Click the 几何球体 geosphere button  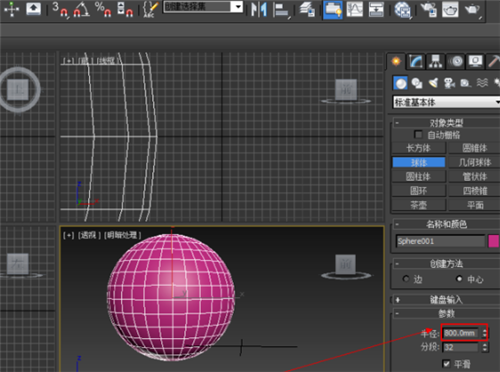click(x=475, y=162)
